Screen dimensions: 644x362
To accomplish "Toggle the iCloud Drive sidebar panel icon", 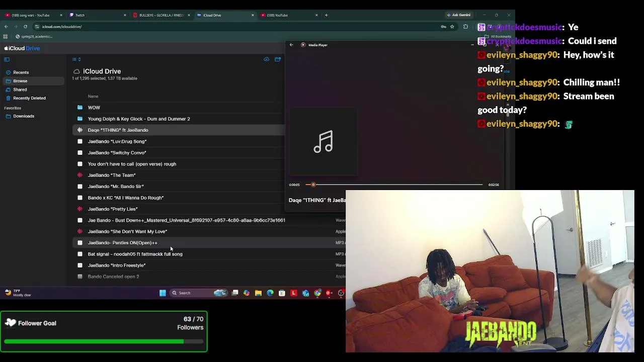I will point(7,59).
